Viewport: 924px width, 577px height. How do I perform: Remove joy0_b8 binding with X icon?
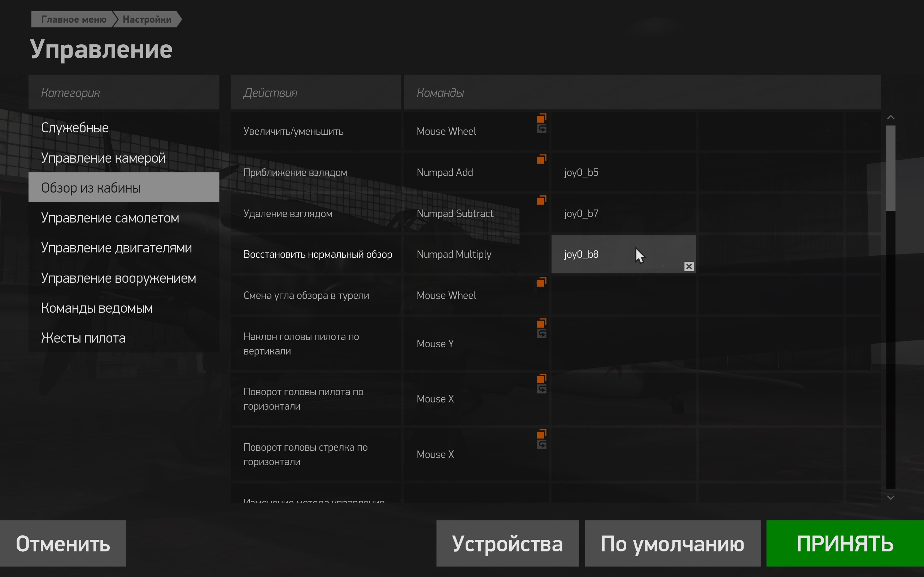[x=688, y=267]
